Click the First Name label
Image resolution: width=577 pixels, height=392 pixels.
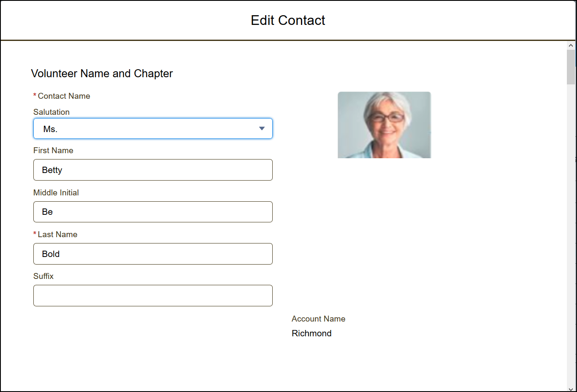coord(53,151)
